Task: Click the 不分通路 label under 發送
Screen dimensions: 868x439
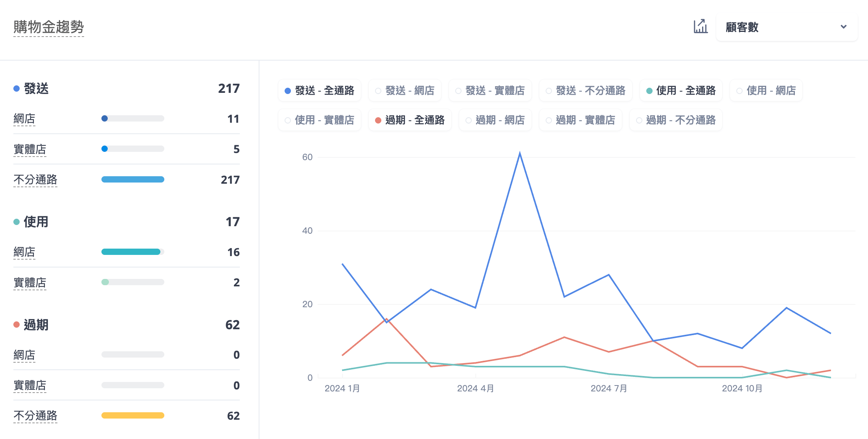Action: tap(35, 179)
